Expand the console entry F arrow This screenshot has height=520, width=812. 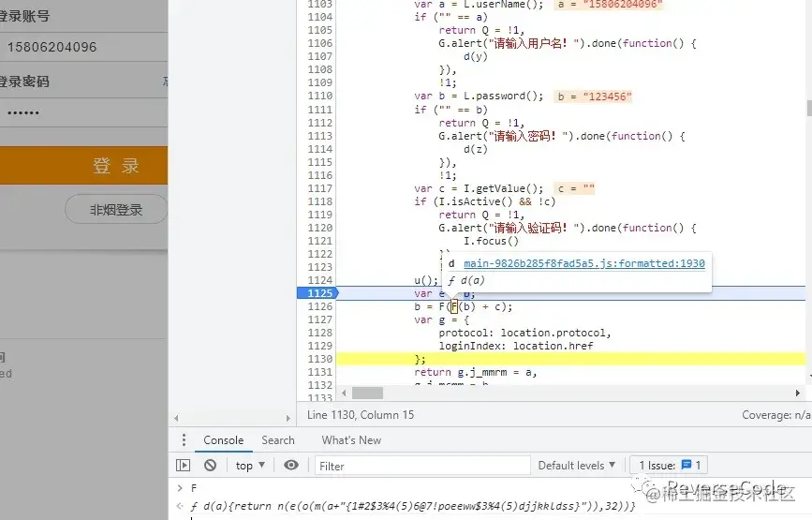[x=180, y=488]
